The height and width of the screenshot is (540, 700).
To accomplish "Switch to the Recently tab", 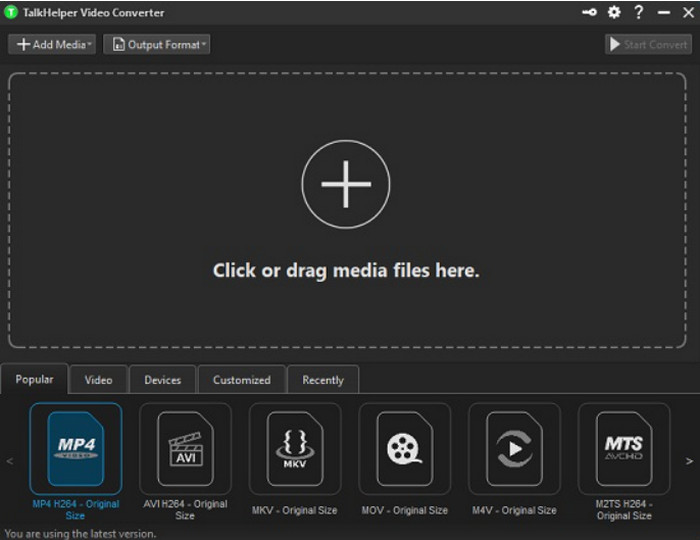I will 323,380.
